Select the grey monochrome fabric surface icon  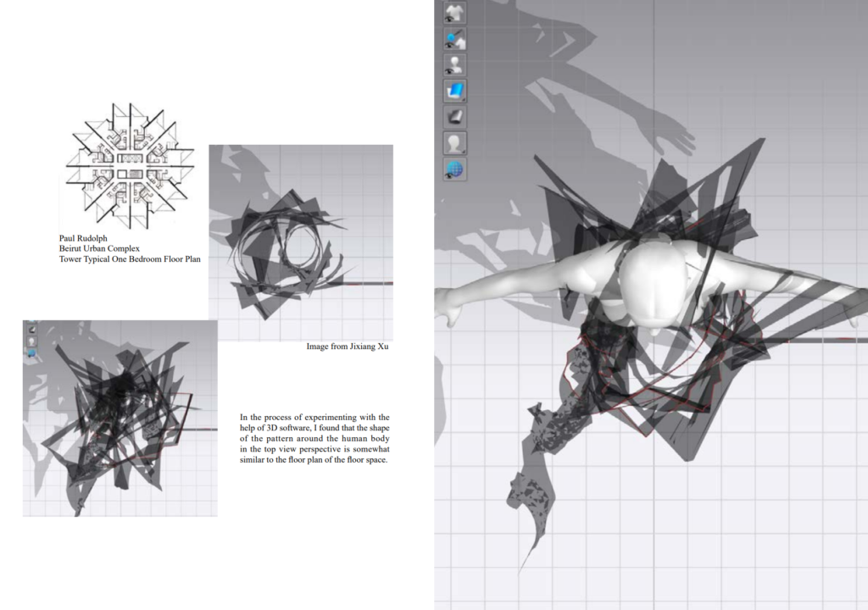(454, 118)
